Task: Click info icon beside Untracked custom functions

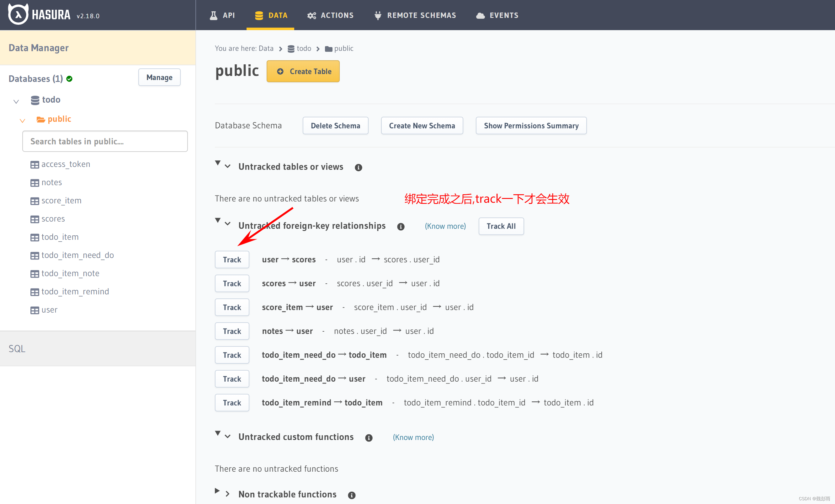Action: [369, 437]
